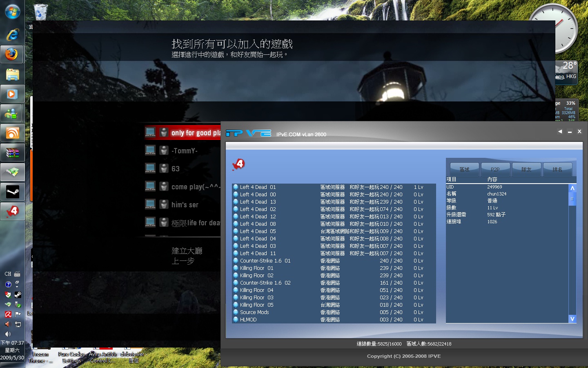
Task: Launch Windows Media Player from the taskbar
Action: point(12,94)
